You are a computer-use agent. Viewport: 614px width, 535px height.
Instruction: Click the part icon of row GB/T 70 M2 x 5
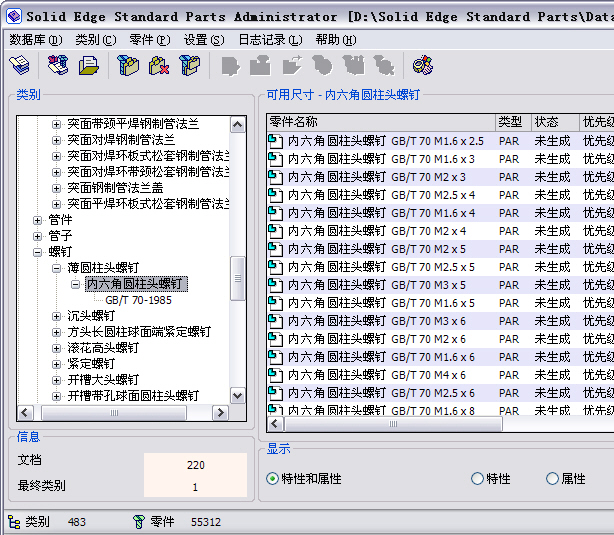276,249
